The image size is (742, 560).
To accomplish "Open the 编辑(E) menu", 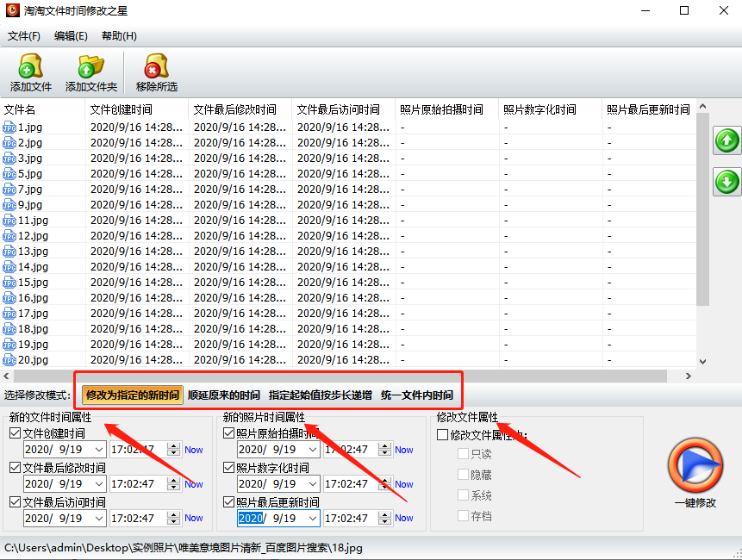I will pos(71,36).
